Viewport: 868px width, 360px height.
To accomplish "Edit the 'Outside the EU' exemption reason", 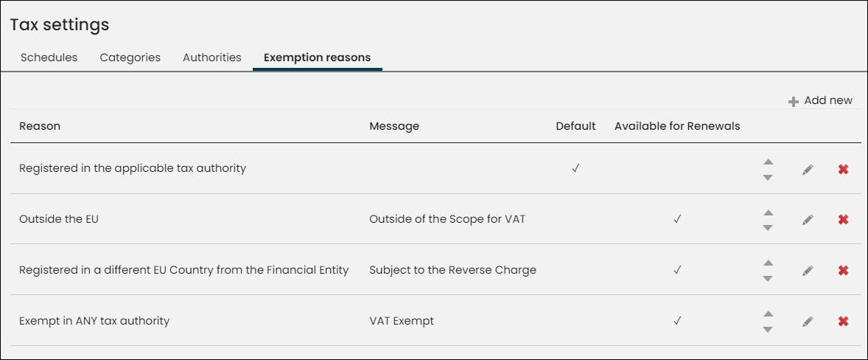I will tap(808, 220).
